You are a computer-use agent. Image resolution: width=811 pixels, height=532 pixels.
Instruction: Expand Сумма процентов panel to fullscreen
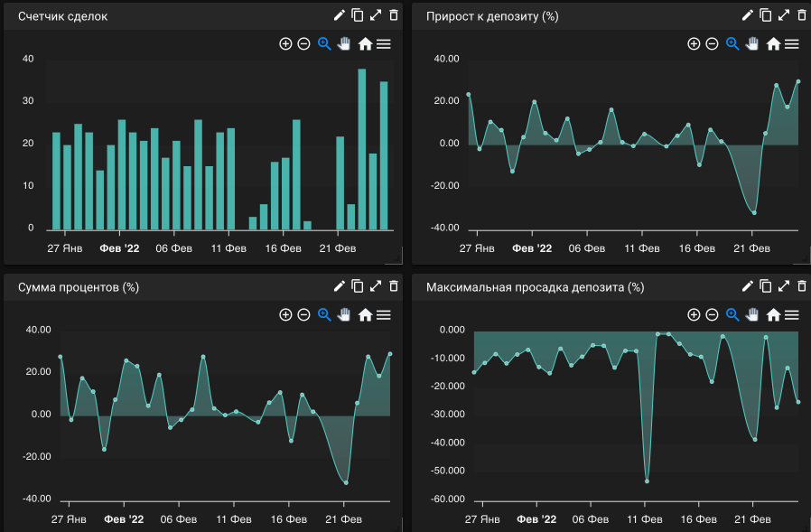[x=376, y=286]
